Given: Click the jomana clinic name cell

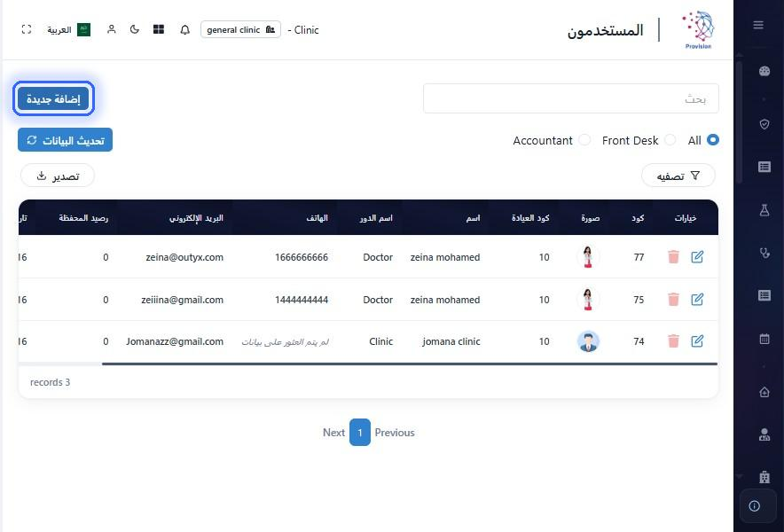Looking at the screenshot, I should click(451, 341).
